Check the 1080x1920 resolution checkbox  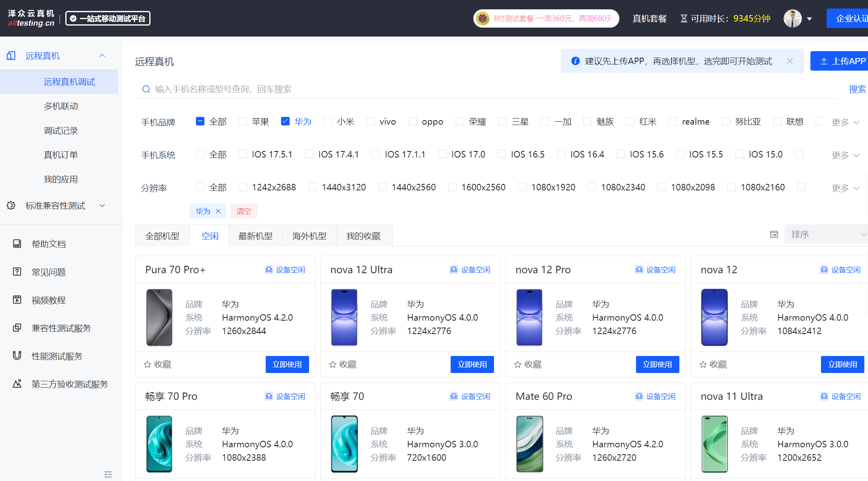tap(522, 187)
